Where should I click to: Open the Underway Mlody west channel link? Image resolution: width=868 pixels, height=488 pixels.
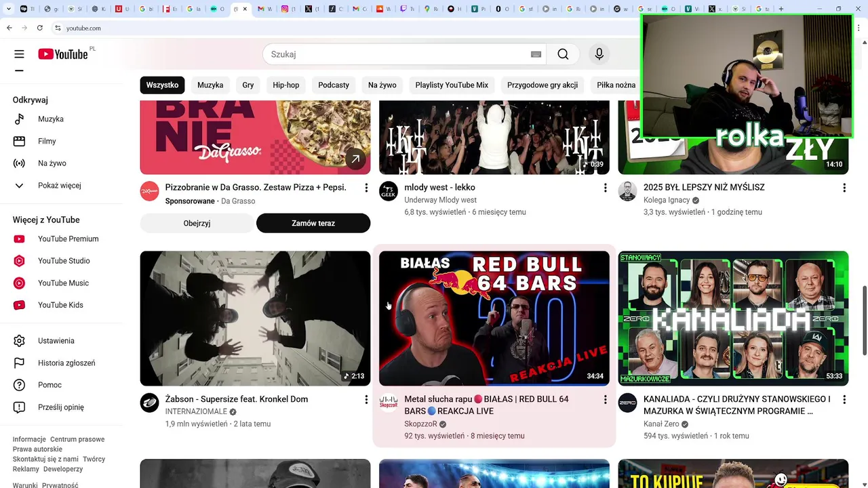click(x=440, y=200)
